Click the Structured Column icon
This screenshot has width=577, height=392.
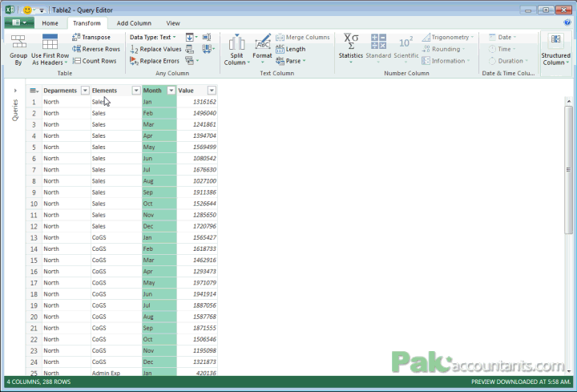555,40
